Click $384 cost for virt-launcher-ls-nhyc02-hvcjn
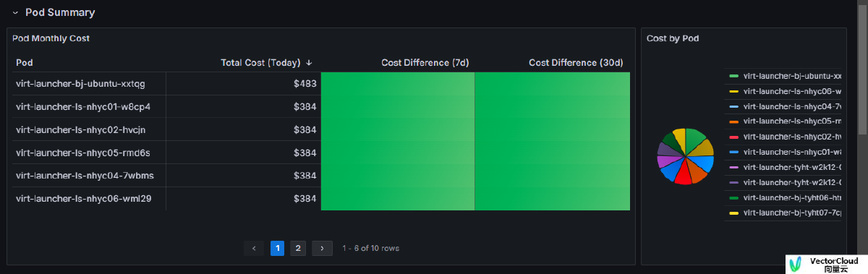This screenshot has width=868, height=274. (244, 129)
